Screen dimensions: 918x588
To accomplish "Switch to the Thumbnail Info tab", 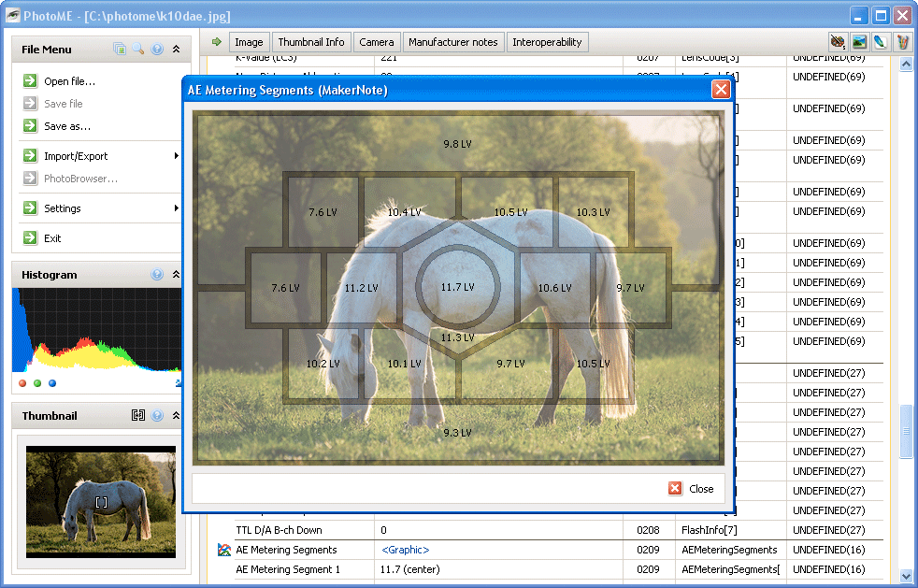I will pos(311,42).
